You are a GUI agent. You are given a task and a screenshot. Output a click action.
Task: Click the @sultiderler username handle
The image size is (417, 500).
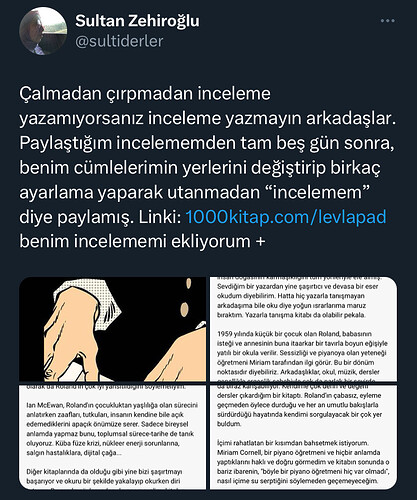point(119,41)
